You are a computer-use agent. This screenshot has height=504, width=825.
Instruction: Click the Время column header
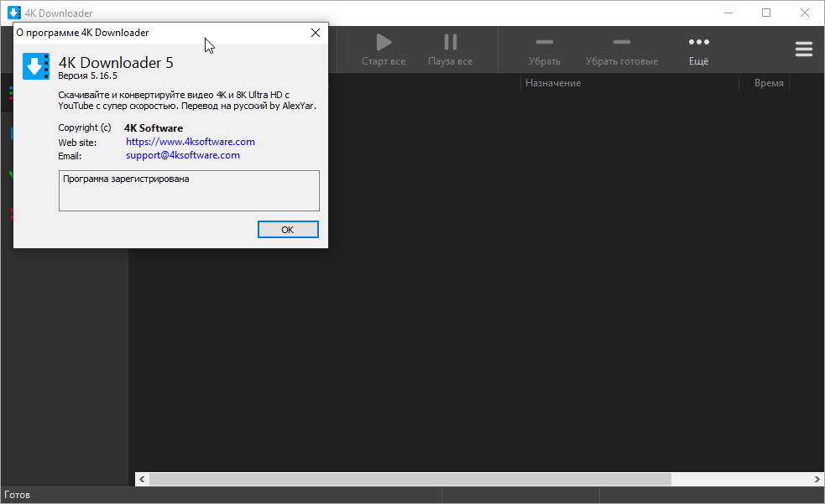[x=769, y=83]
